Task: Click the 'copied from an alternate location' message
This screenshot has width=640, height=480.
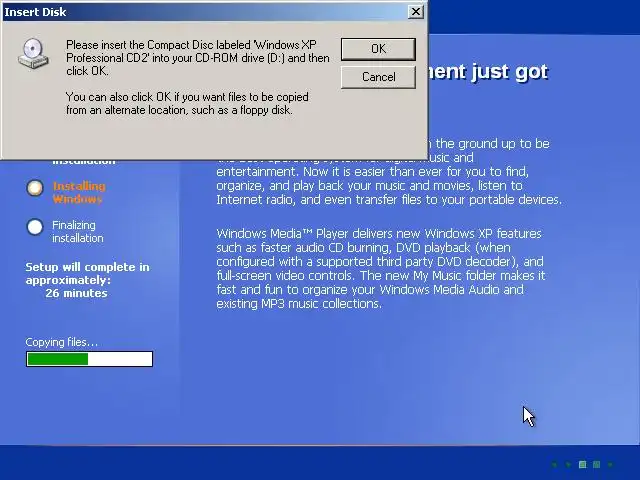Action: 187,103
